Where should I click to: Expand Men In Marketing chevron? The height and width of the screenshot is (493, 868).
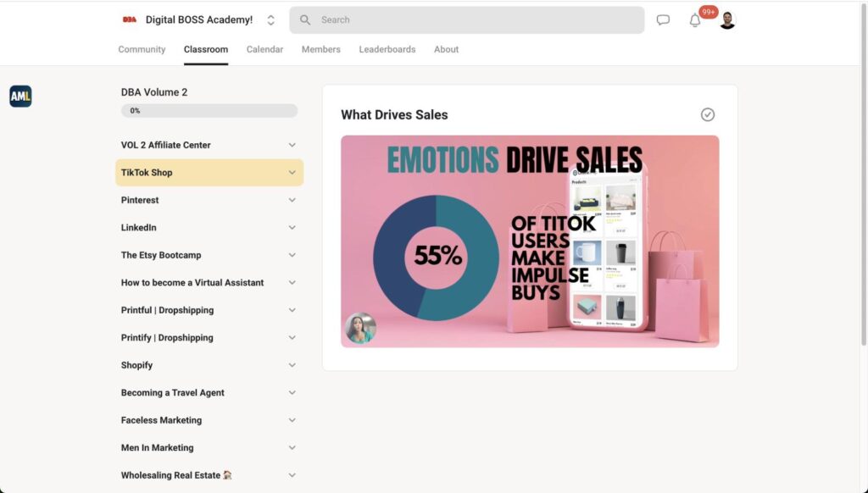coord(292,447)
